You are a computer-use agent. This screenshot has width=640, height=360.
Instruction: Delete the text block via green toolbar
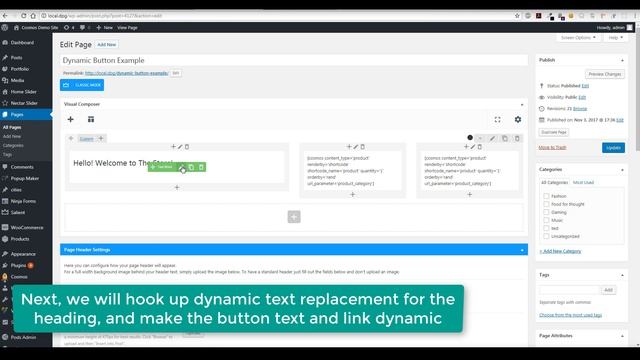[201, 167]
